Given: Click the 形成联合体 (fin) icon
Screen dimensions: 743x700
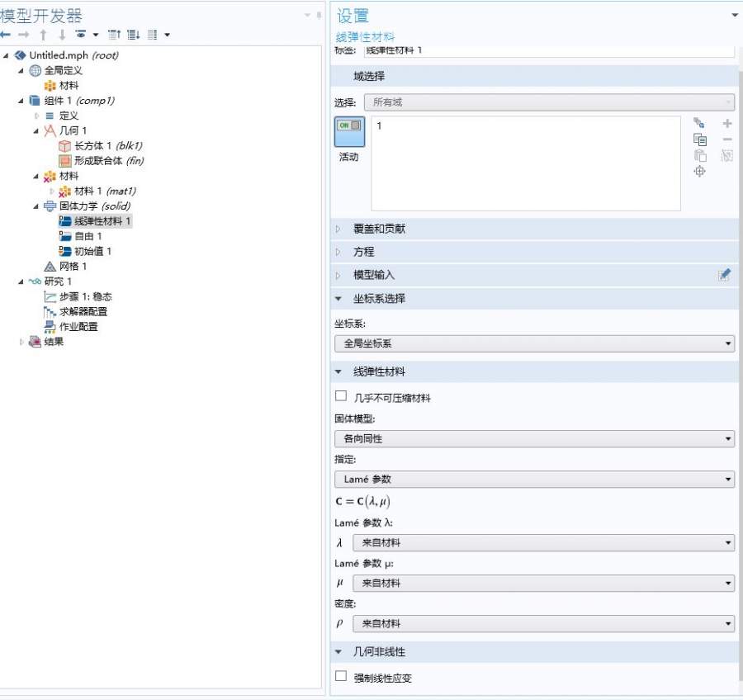Looking at the screenshot, I should point(64,161).
